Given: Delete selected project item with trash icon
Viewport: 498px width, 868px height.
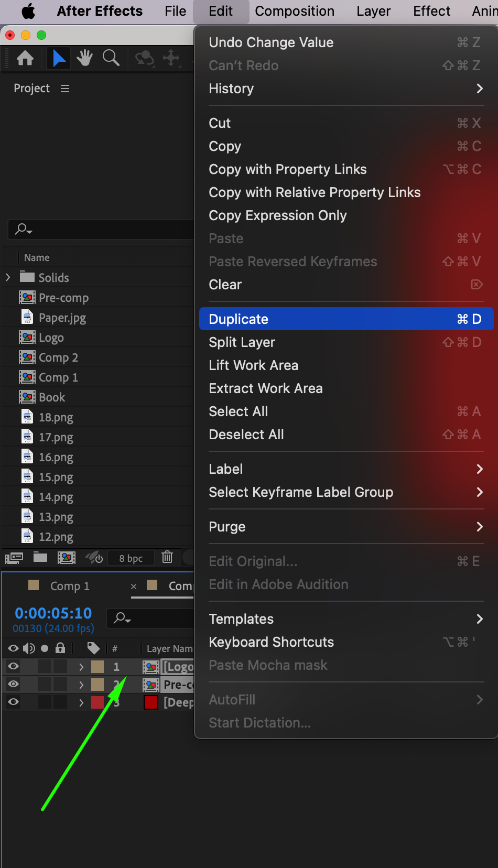Looking at the screenshot, I should coord(167,557).
